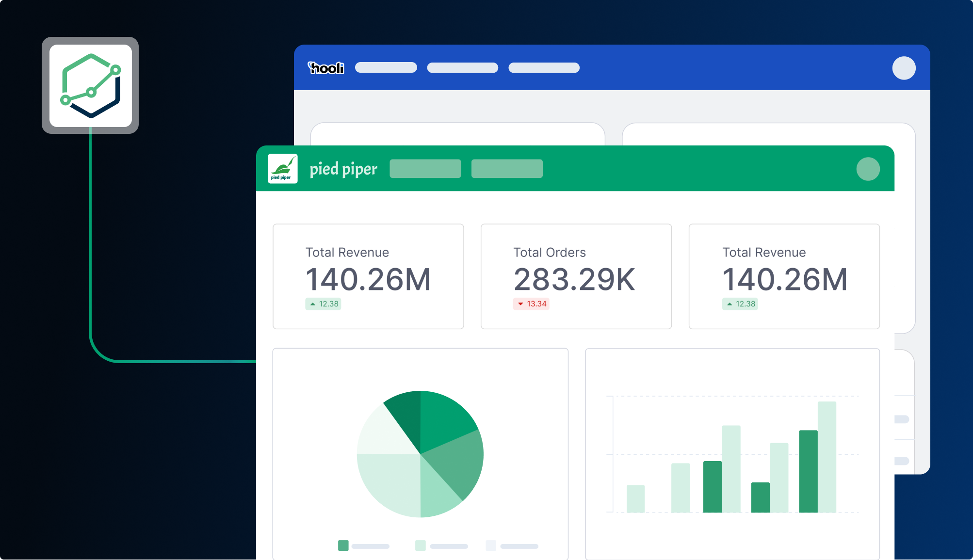Open the Total Orders 283.29K card
This screenshot has height=560, width=973.
[x=576, y=276]
